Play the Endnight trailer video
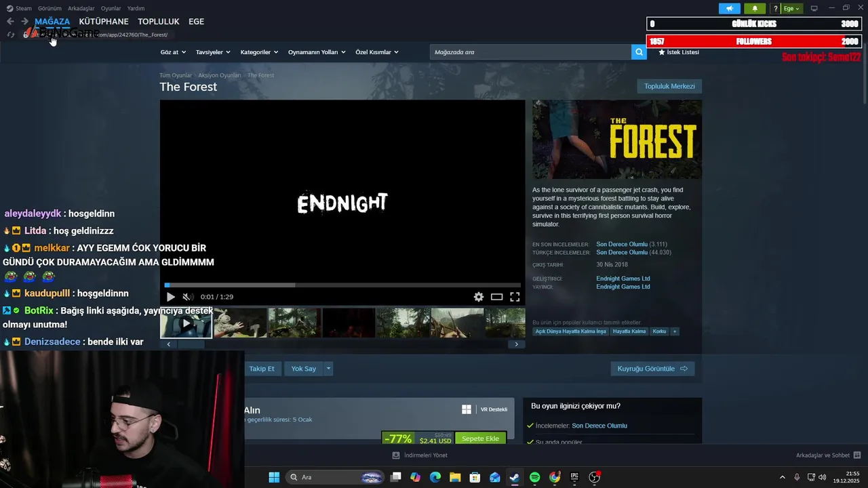The width and height of the screenshot is (868, 488). (171, 297)
